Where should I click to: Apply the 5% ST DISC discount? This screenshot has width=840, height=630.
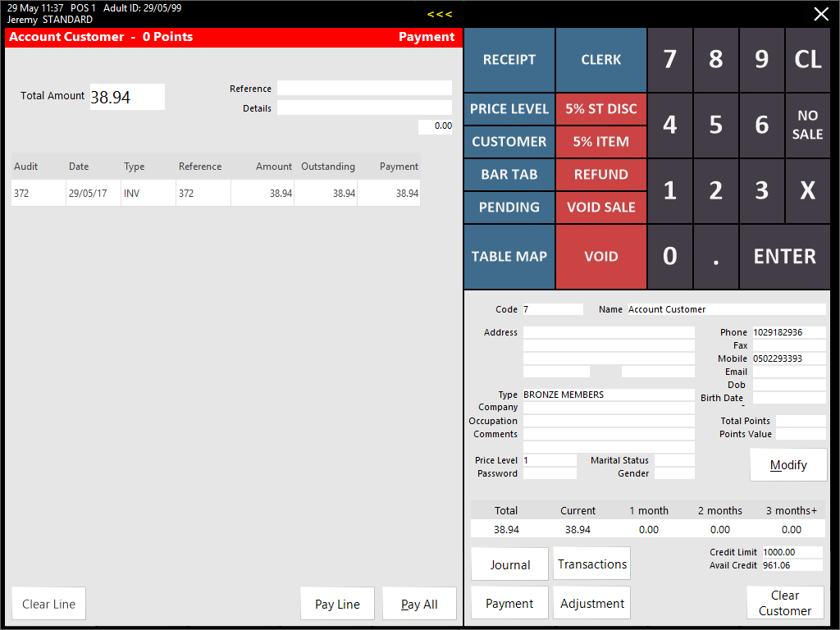[x=600, y=109]
